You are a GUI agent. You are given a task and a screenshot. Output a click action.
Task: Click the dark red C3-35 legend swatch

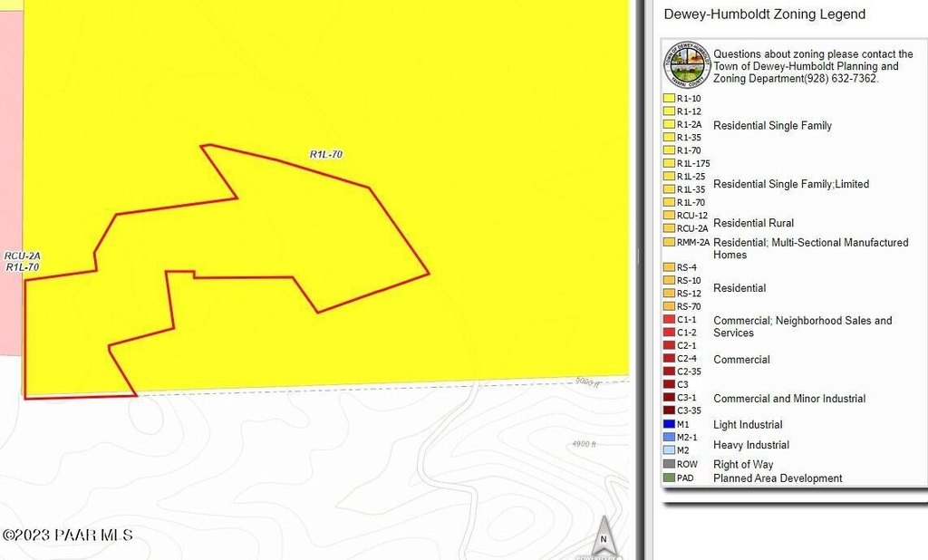[669, 410]
